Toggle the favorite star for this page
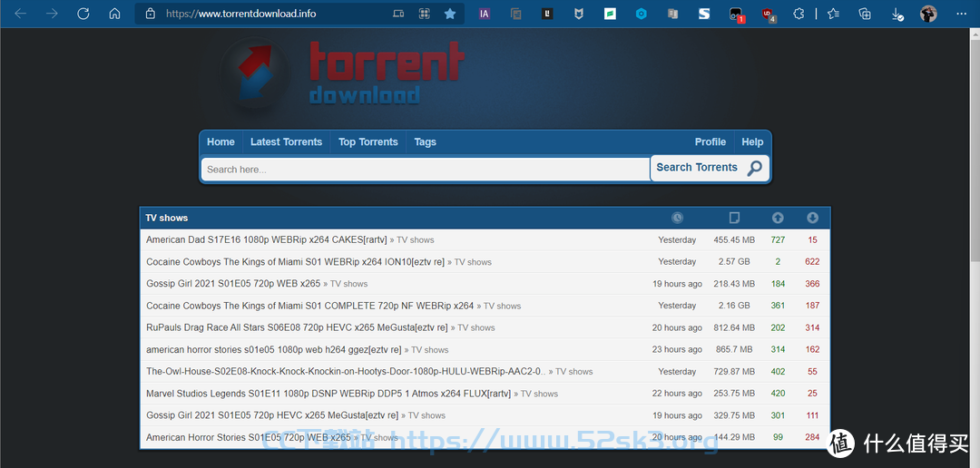980x468 pixels. point(450,14)
